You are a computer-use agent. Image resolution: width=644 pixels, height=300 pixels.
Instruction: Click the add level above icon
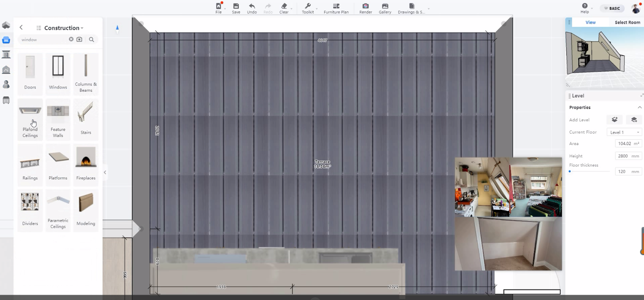coord(614,120)
